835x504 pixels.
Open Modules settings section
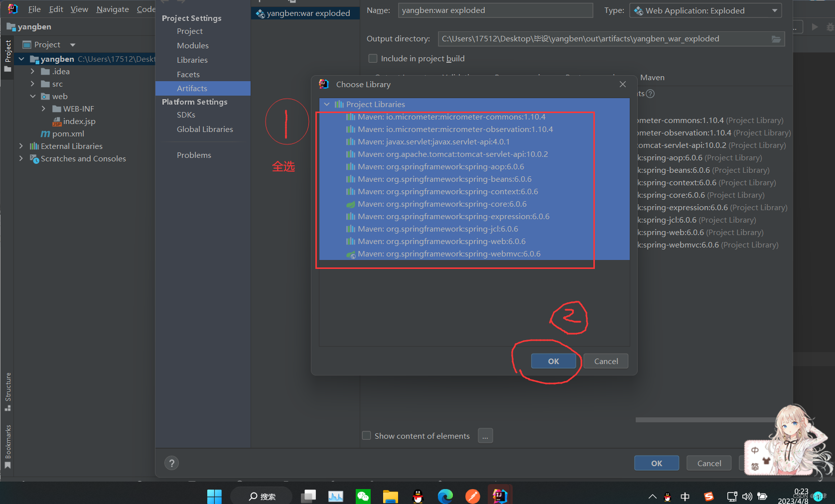point(193,45)
